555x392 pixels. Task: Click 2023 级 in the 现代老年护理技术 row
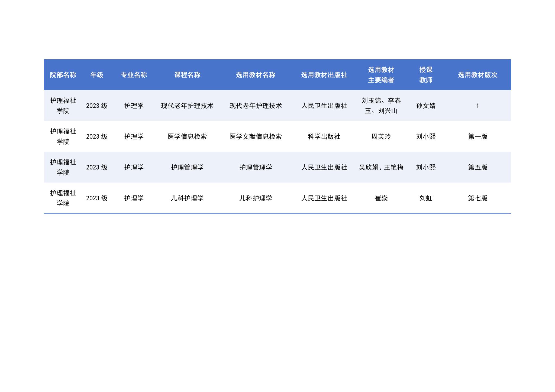(97, 106)
